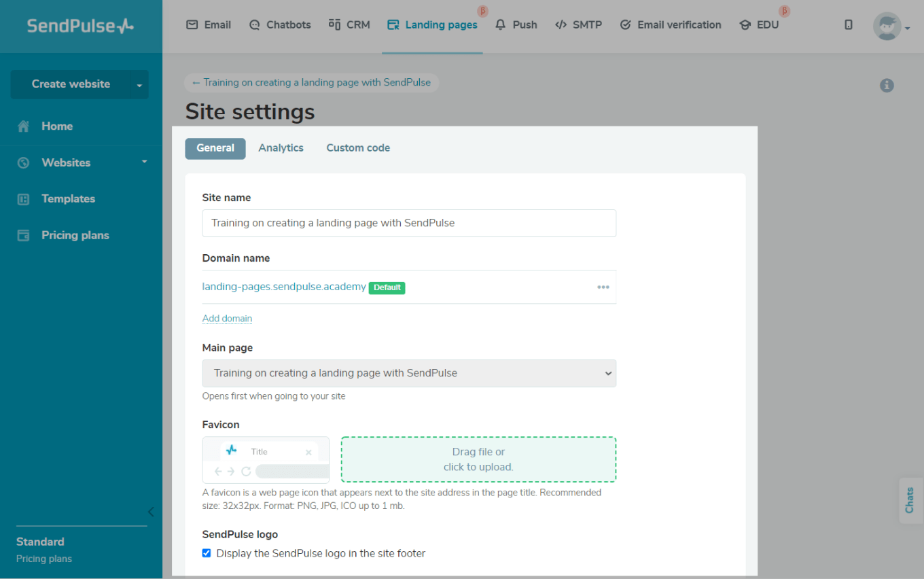Expand the Websites submenu arrow

[x=144, y=162]
